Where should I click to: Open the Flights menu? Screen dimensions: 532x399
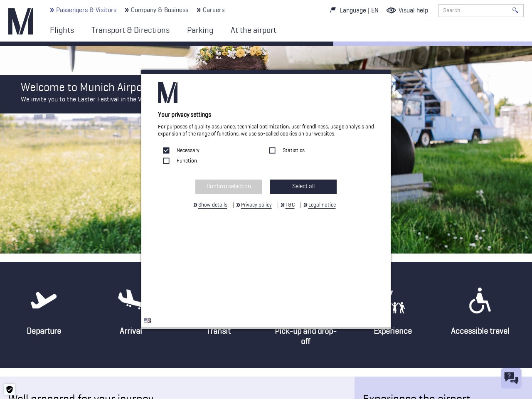(x=62, y=30)
